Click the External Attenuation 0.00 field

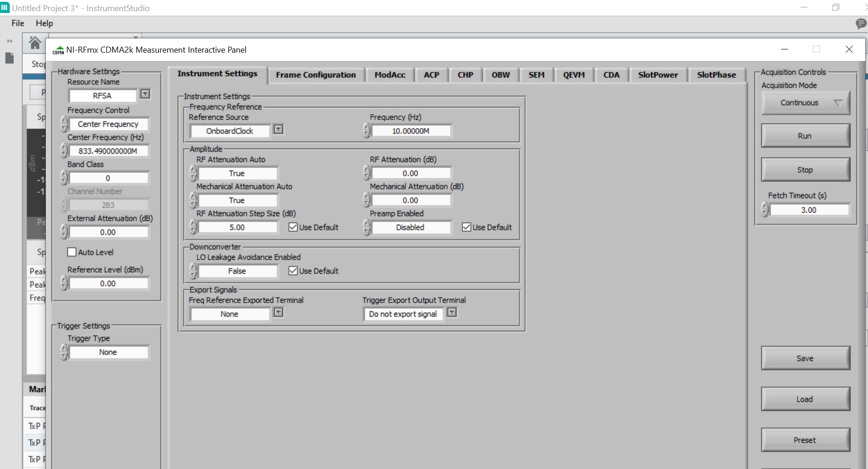(108, 232)
